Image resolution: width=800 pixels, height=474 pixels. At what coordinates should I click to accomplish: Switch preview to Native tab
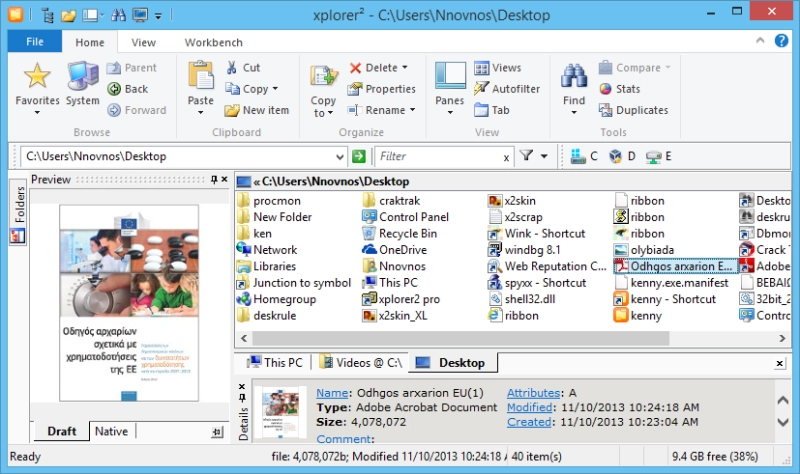coord(111,432)
